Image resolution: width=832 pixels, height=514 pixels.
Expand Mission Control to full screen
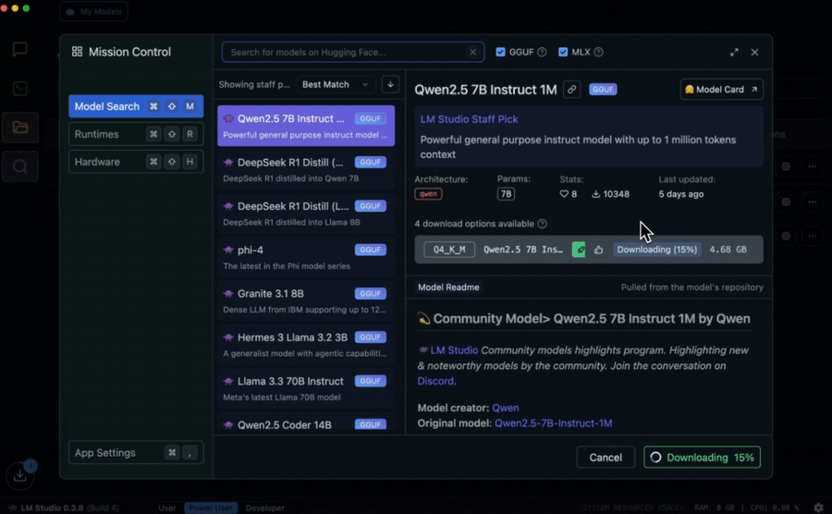(734, 52)
